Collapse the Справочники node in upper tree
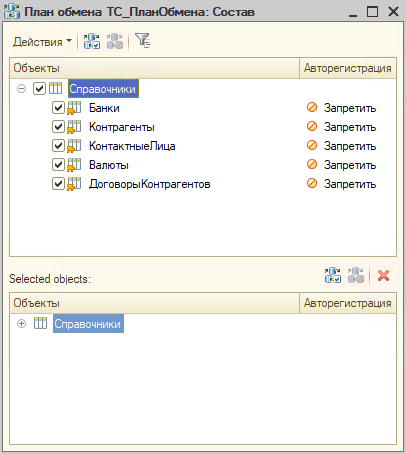This screenshot has height=454, width=406. pyautogui.click(x=21, y=89)
